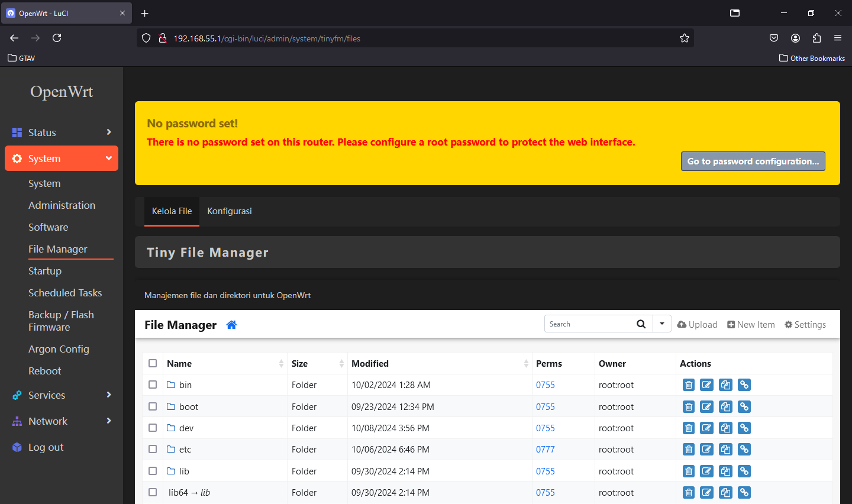
Task: Change permissions 0777 of etc
Action: [x=546, y=450]
